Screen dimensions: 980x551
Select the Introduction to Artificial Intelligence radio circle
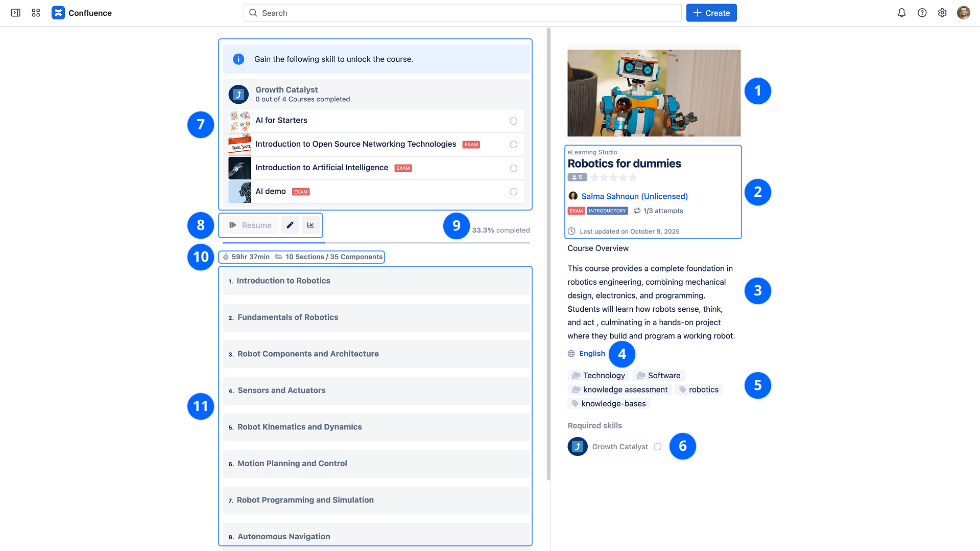point(513,168)
